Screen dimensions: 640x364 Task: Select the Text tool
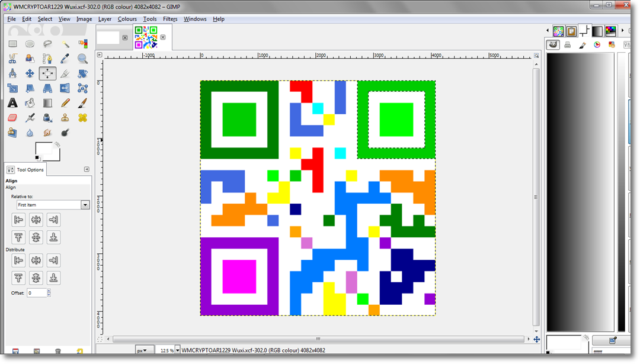[x=12, y=103]
